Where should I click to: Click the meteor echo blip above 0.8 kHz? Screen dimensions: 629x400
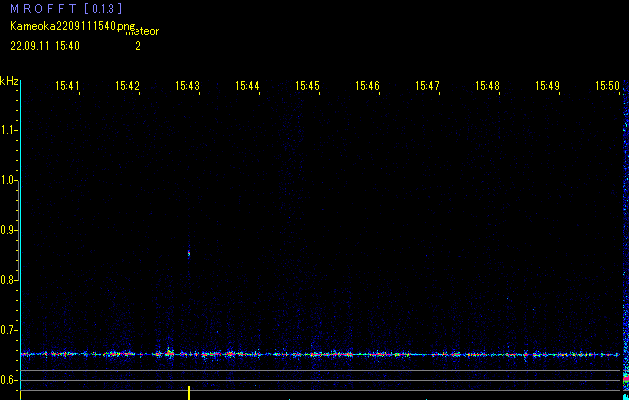tap(189, 254)
